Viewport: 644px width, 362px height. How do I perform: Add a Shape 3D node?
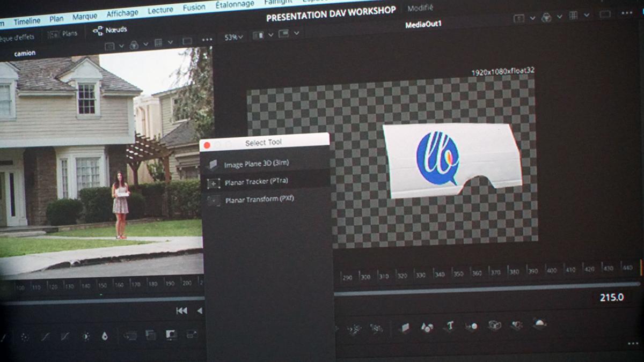click(x=427, y=327)
